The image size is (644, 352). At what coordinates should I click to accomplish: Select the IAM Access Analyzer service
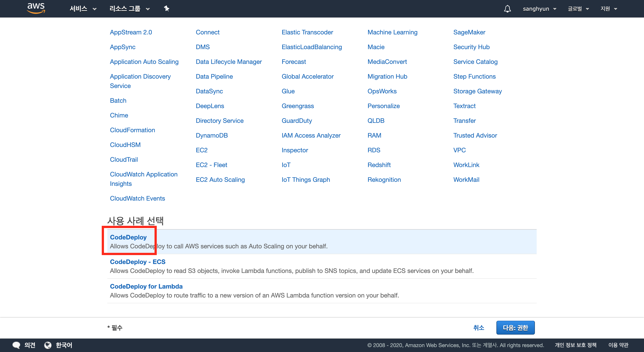[x=311, y=135]
